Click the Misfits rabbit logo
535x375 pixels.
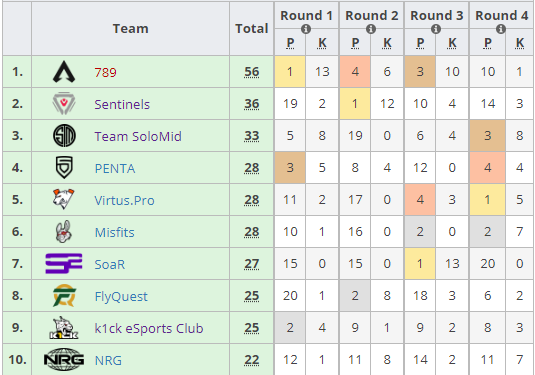pyautogui.click(x=63, y=232)
